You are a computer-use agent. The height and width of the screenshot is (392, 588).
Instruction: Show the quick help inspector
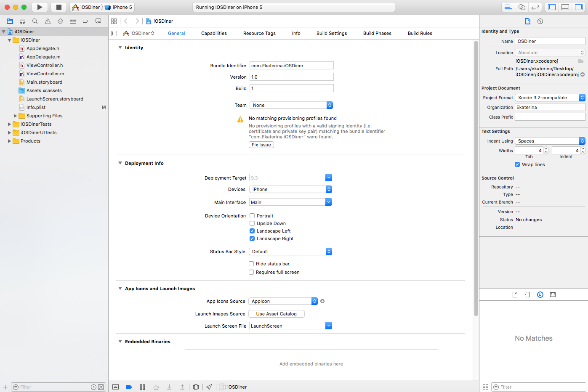pyautogui.click(x=540, y=21)
